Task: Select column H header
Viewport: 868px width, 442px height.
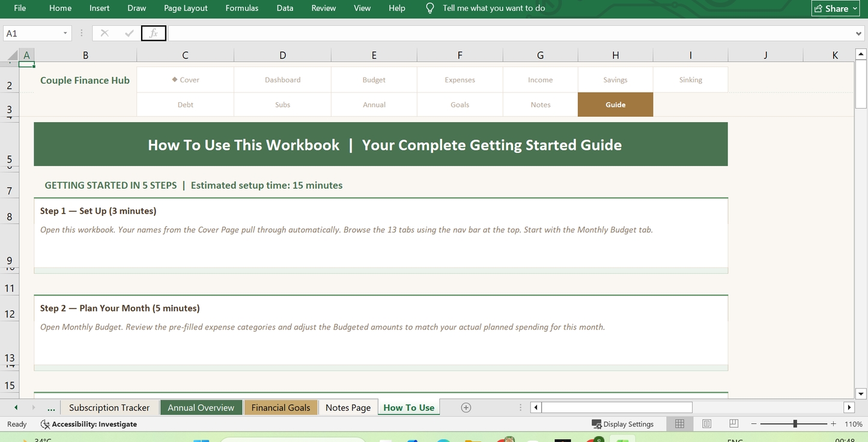Action: click(x=616, y=55)
